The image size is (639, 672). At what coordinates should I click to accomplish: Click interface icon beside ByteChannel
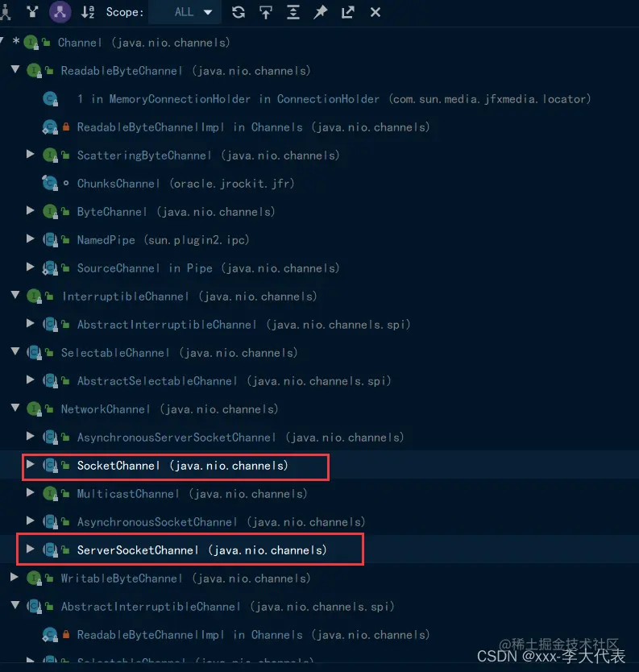point(51,212)
